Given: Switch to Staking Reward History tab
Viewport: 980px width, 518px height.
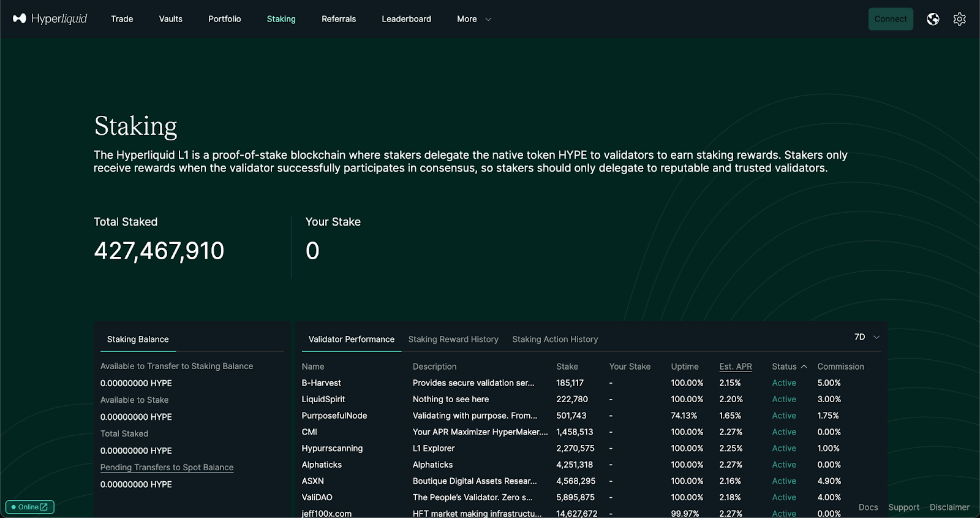Looking at the screenshot, I should [x=453, y=339].
